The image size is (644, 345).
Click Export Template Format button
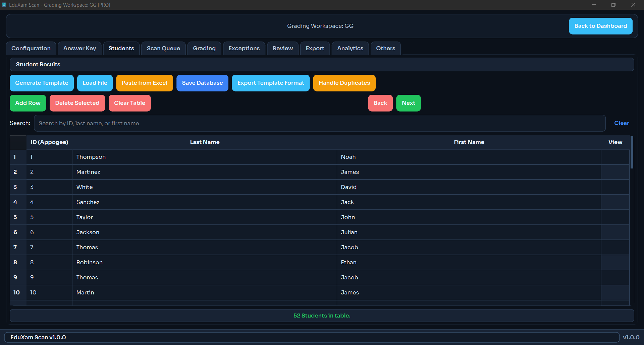point(270,83)
